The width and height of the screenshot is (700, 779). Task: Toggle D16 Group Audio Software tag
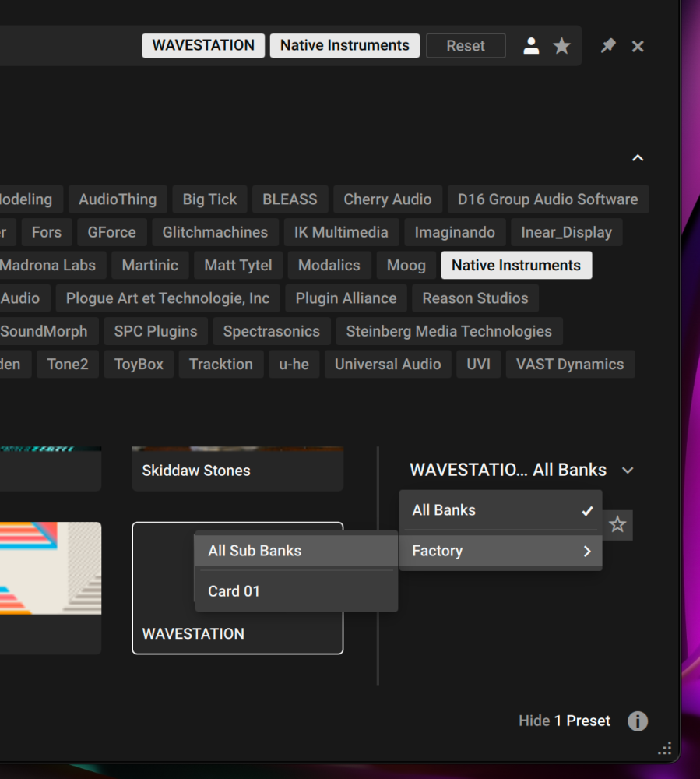(548, 199)
